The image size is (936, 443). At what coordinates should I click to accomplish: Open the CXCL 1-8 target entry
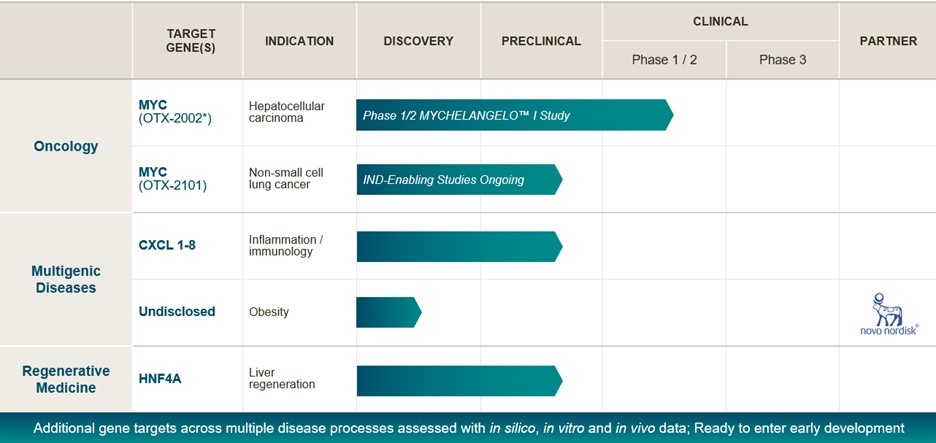click(x=167, y=245)
